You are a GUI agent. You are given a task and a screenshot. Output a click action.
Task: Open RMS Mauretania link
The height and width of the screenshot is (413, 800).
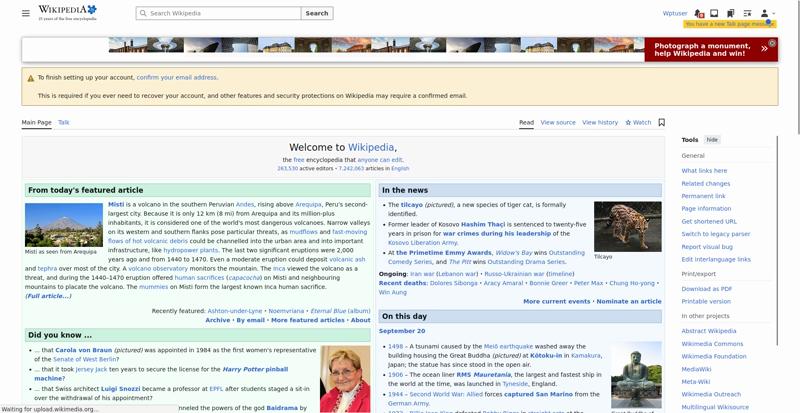click(x=484, y=375)
